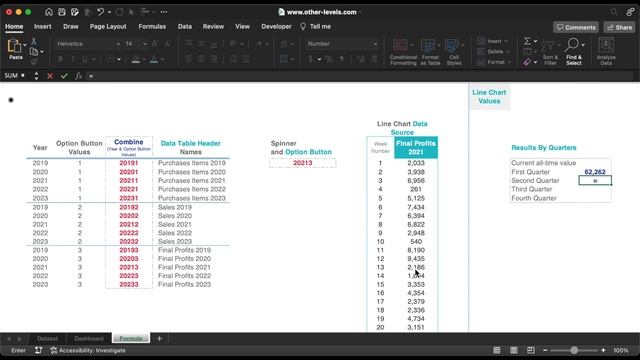Open the Format cells dropdown

coord(493,62)
